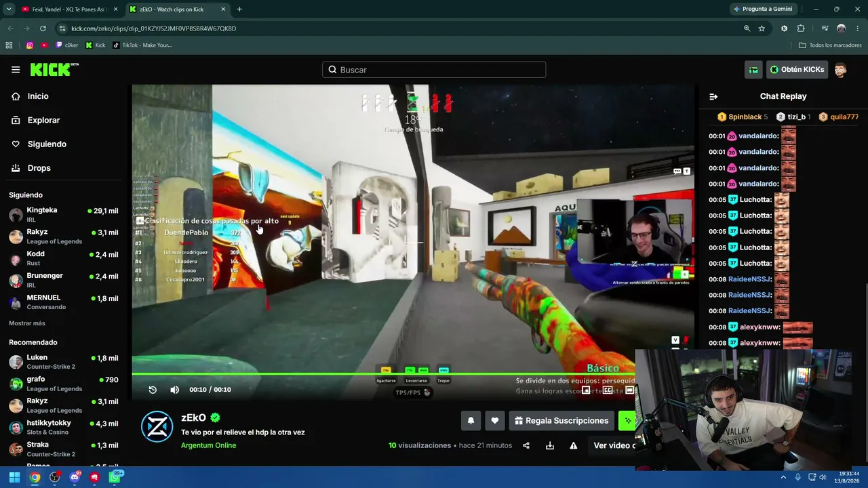The width and height of the screenshot is (868, 488).
Task: Reload the current page
Action: click(x=43, y=28)
